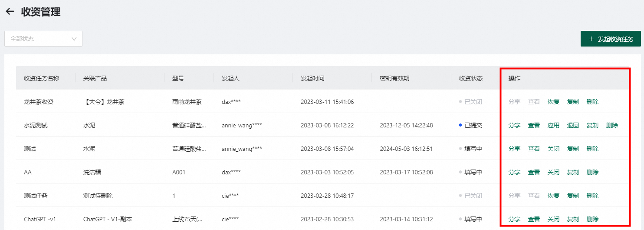Click 删除 in the 龙井茶收资 row

click(592, 102)
